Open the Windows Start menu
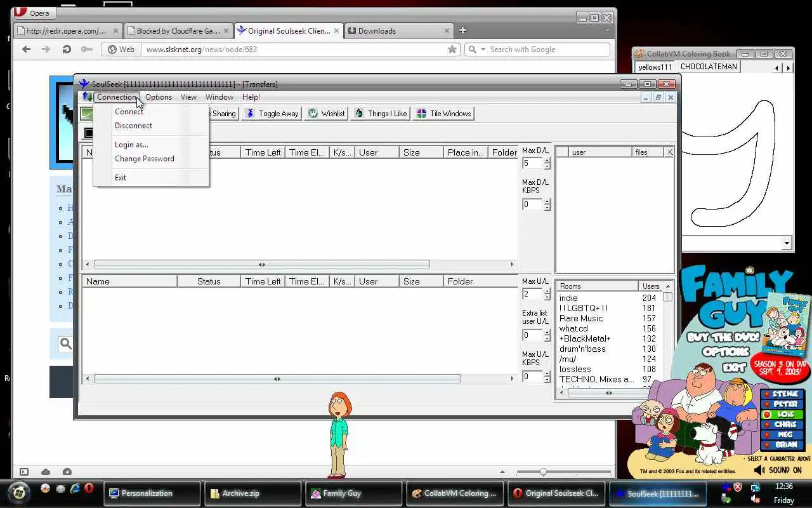This screenshot has height=508, width=812. click(x=19, y=492)
